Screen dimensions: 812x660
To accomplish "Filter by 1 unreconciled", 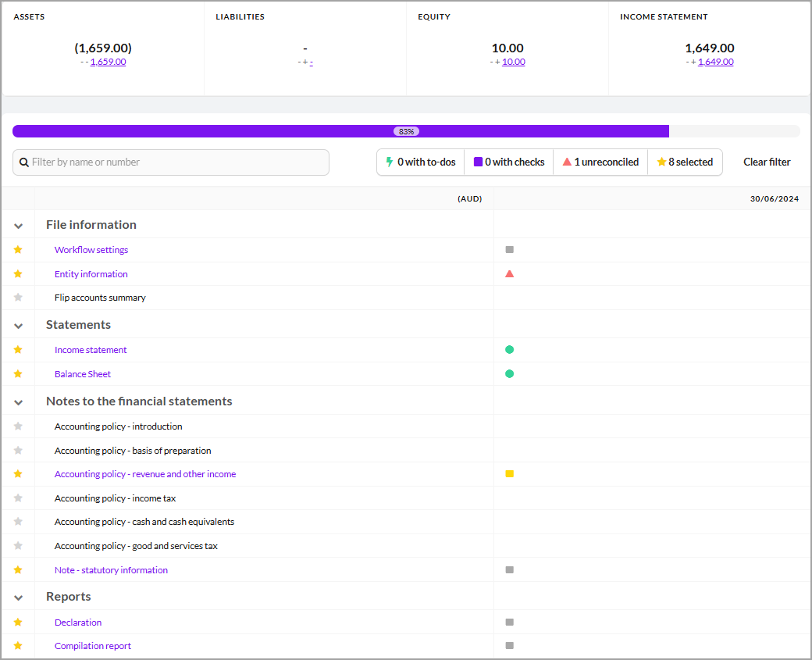I will [600, 162].
